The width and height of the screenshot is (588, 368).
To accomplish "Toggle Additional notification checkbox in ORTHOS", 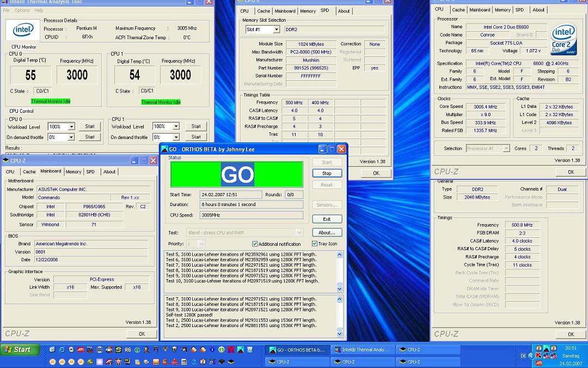I will 255,244.
